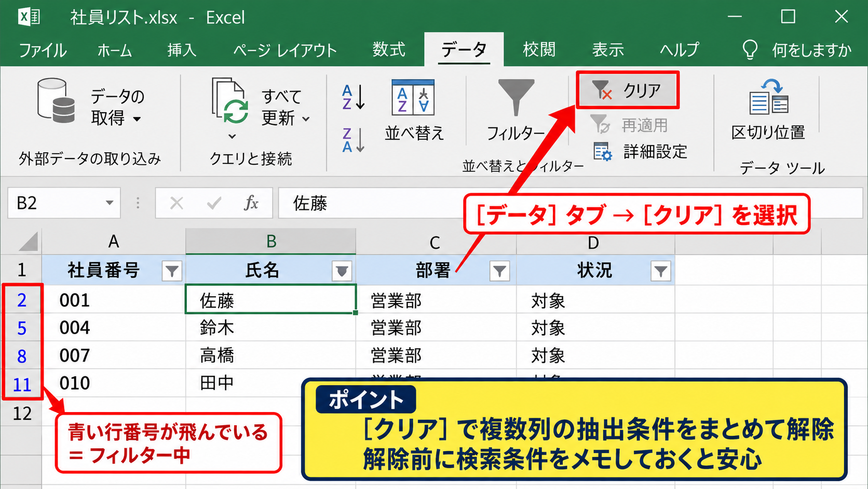Switch to the 表示 tab

(x=608, y=50)
